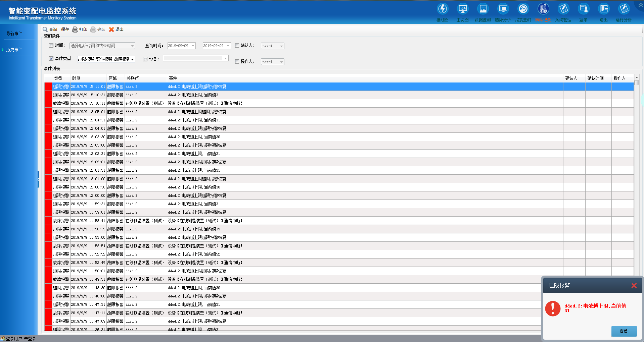Image resolution: width=644 pixels, height=342 pixels.
Task: Select the row with 当前值52 at 11:52:52
Action: pyautogui.click(x=339, y=254)
